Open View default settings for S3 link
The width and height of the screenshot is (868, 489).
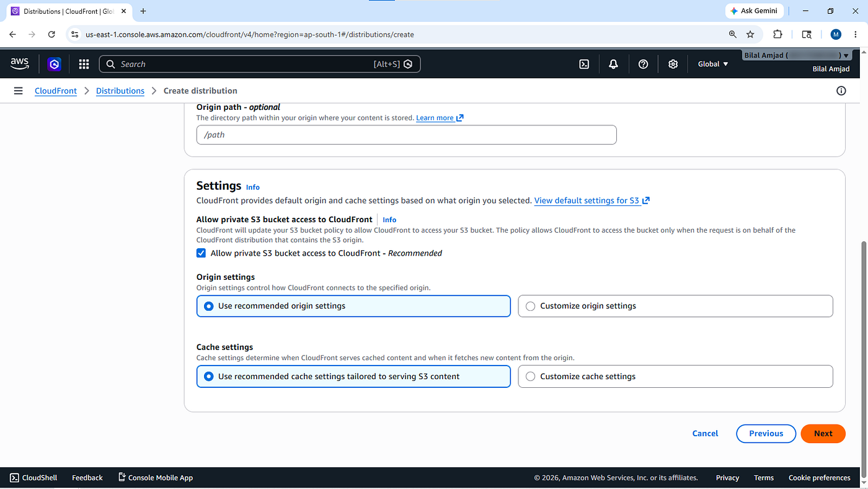coord(592,200)
